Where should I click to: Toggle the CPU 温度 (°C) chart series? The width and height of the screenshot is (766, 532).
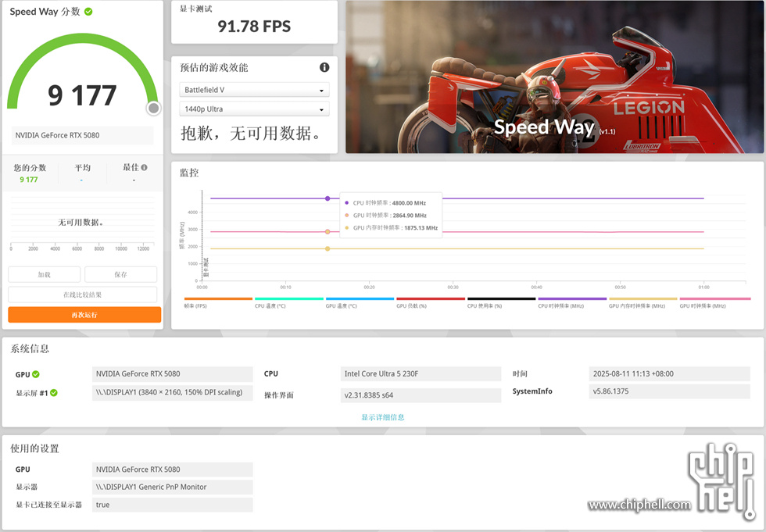coord(288,303)
